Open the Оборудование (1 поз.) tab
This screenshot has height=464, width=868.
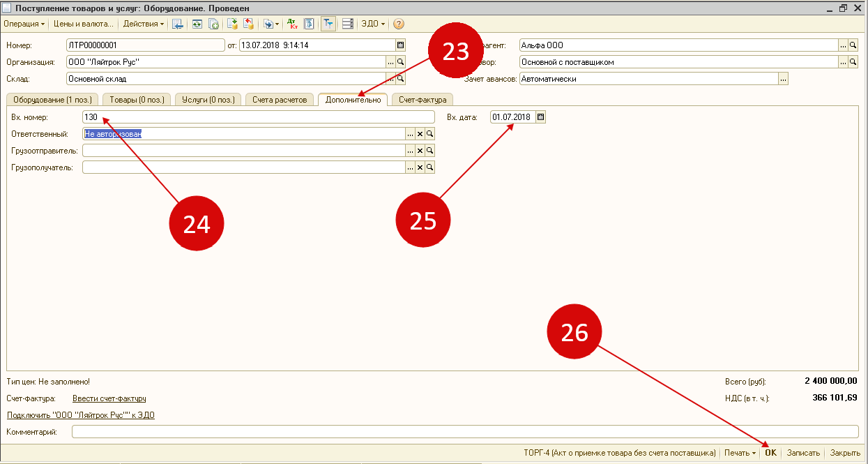[x=52, y=100]
